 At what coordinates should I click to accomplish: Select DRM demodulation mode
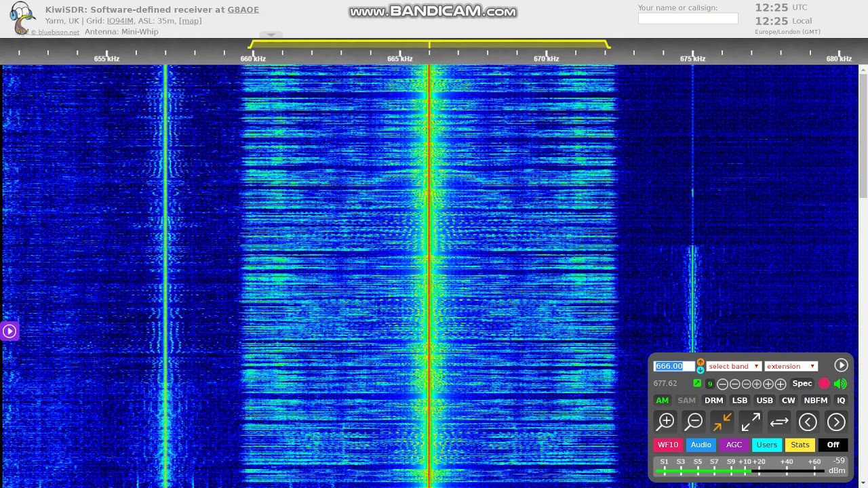pos(714,401)
